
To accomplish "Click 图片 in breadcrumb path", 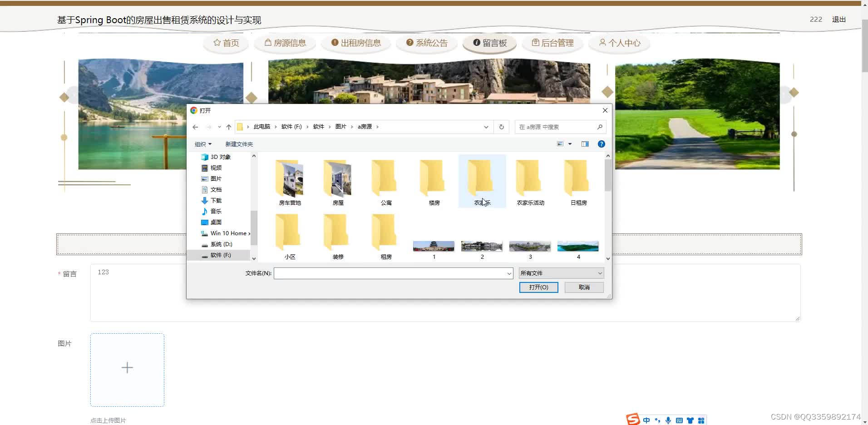I will [x=340, y=127].
